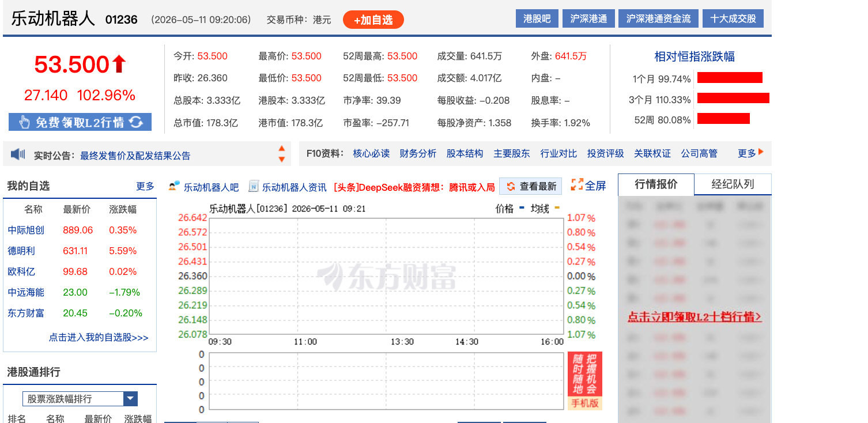
Task: Click the 3个月 110.33% red bar
Action: tap(733, 98)
